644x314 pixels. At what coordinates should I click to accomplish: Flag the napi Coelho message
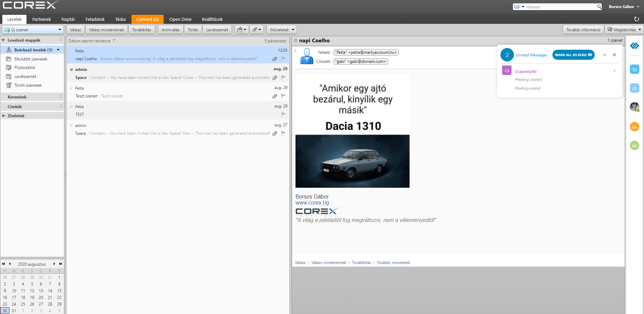point(283,58)
